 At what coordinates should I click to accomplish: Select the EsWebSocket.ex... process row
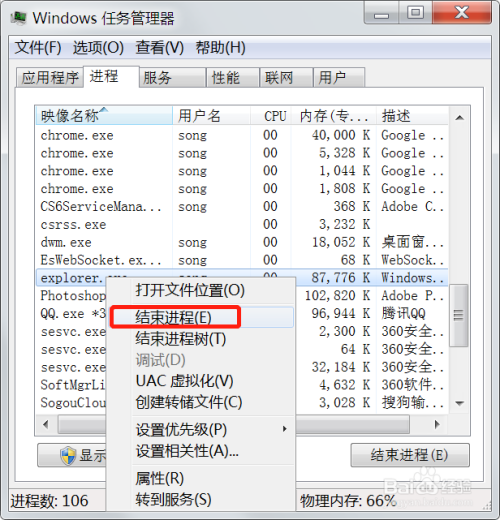coord(242,260)
